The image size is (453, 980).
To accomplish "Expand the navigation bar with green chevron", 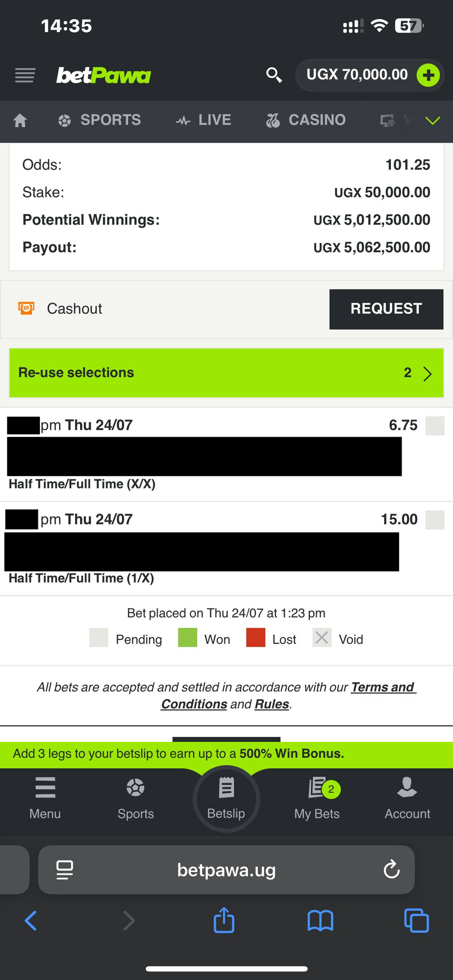I will pos(433,121).
